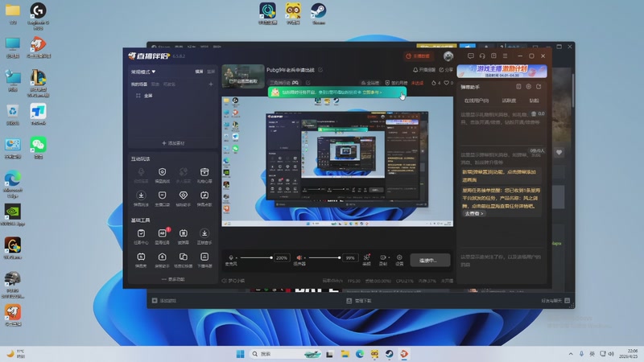Click the 游戏主播激励计划 promo banner
Screen dimensions: 644x362
coord(502,71)
